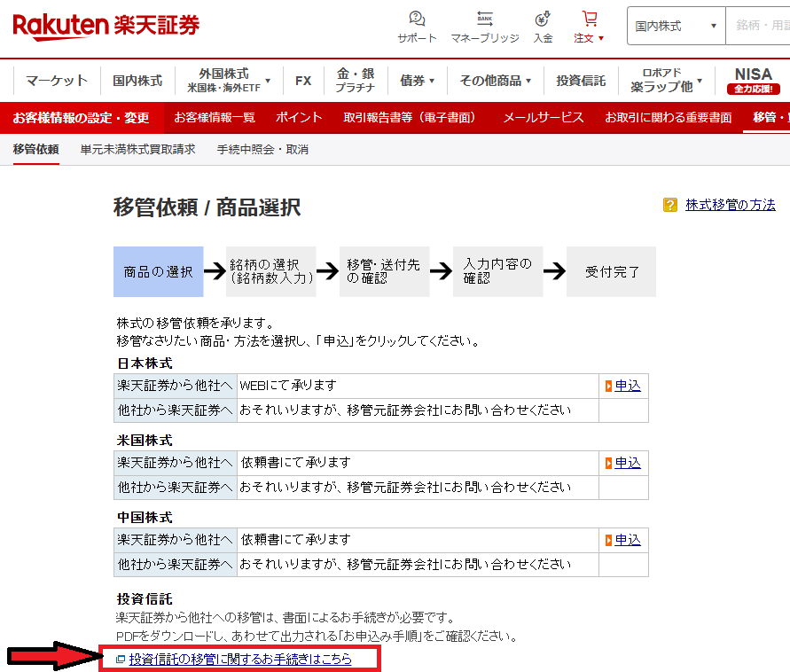Open メールサービス tab
The width and height of the screenshot is (790, 672).
click(x=544, y=118)
